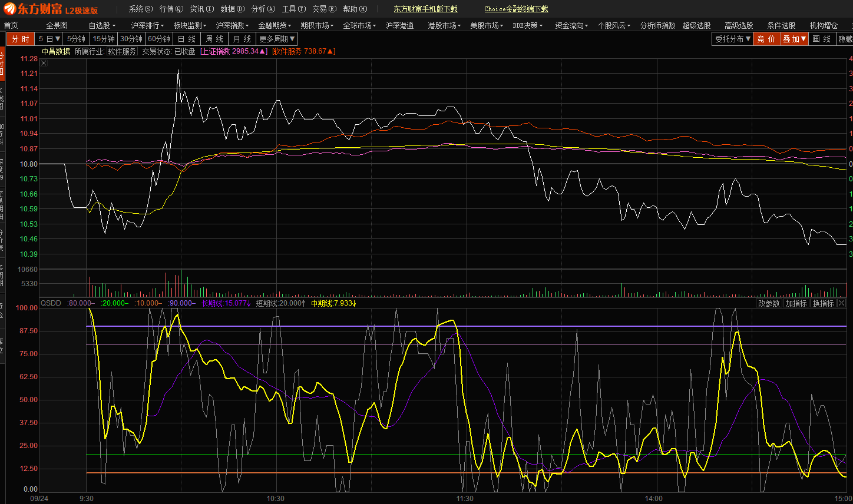Click the 长期线:15.077 legend value
Image resolution: width=853 pixels, height=504 pixels.
(226, 303)
